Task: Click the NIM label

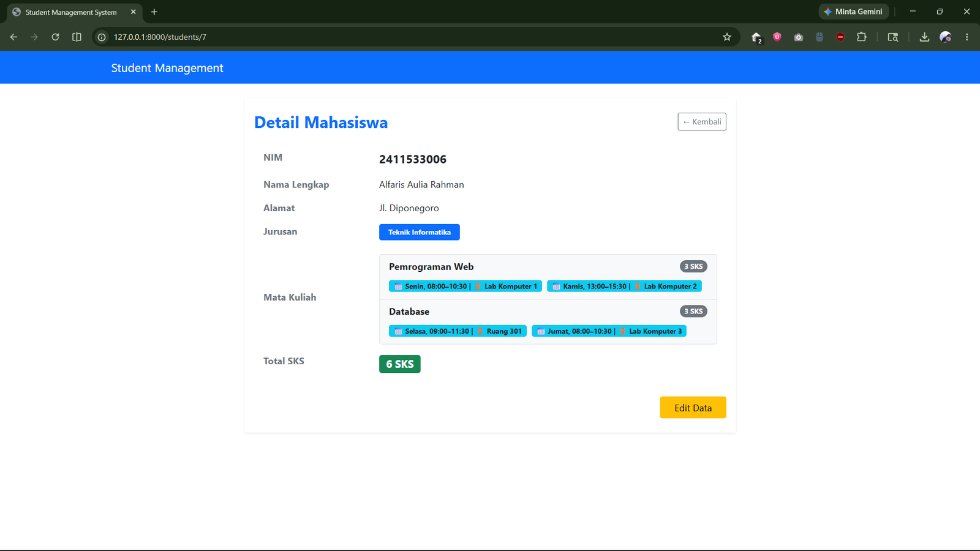Action: click(x=273, y=157)
